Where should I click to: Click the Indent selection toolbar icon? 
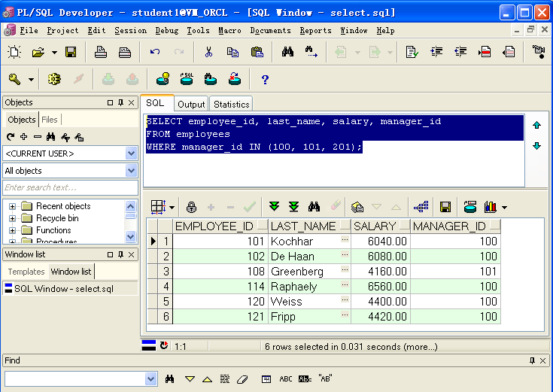coord(436,52)
